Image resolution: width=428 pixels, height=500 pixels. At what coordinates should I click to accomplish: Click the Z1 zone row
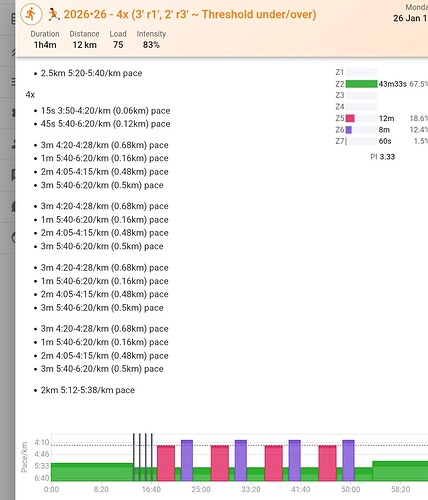pos(357,72)
